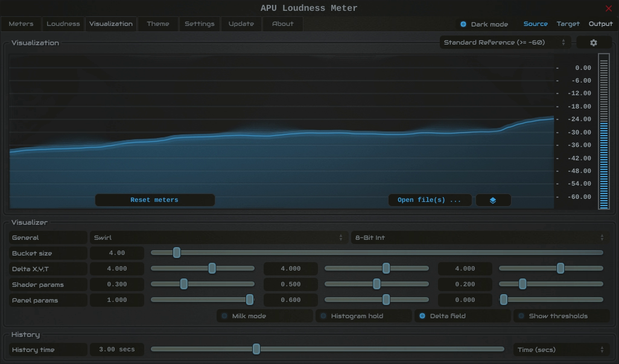The image size is (619, 364).
Task: Click the Open file(s) button
Action: click(x=430, y=200)
